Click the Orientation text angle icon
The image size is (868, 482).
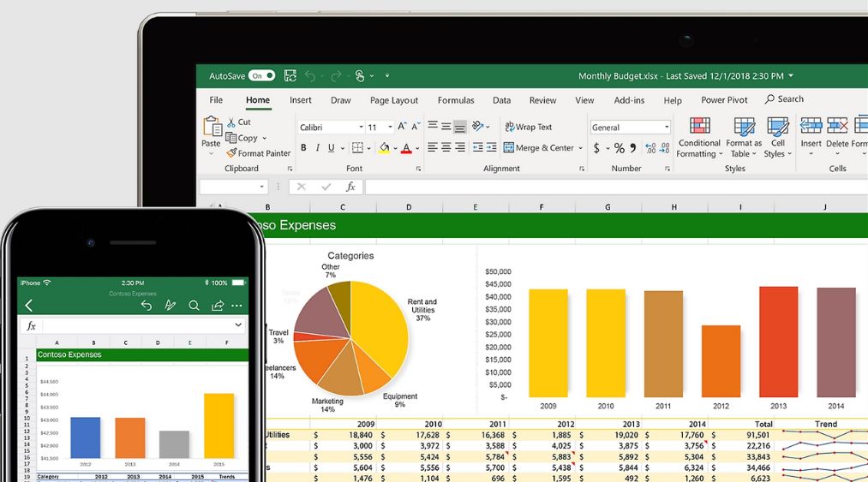pyautogui.click(x=478, y=127)
